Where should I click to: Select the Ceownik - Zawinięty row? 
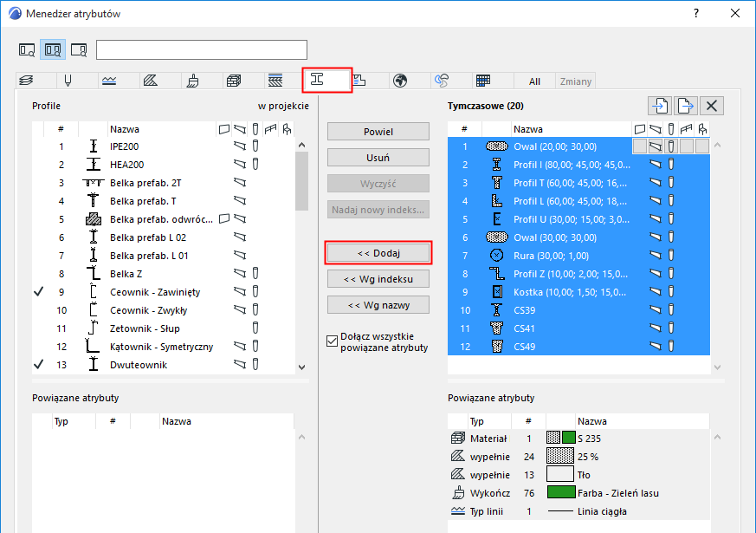pyautogui.click(x=164, y=292)
